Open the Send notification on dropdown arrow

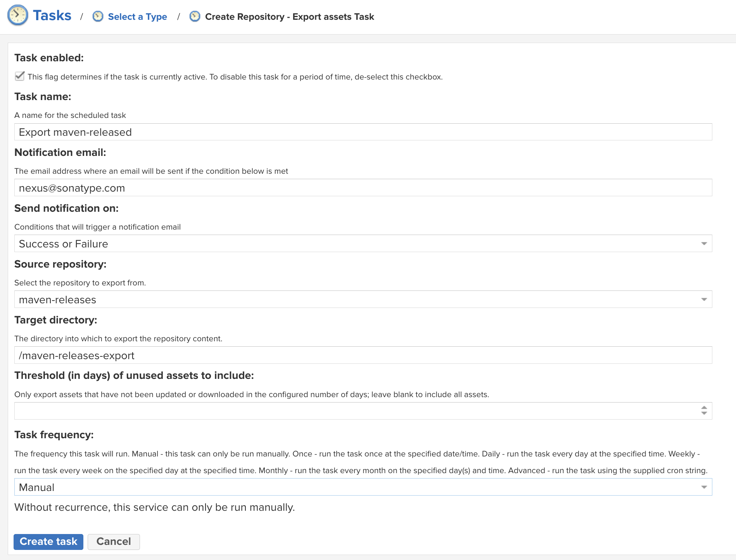tap(704, 244)
